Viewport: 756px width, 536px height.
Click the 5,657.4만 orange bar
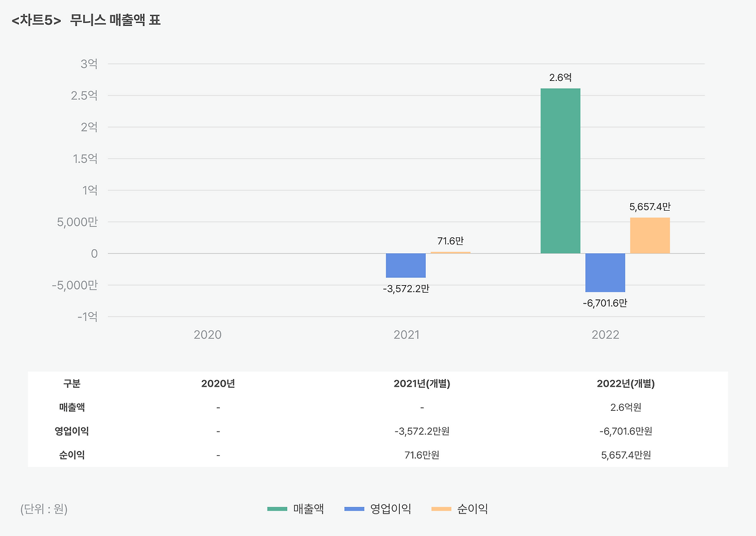tap(650, 235)
